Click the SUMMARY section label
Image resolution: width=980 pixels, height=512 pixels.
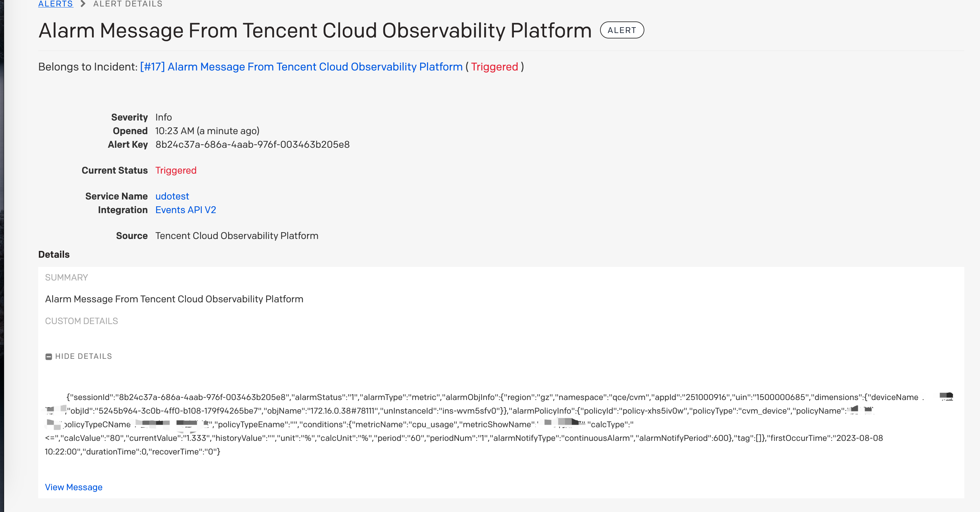click(x=66, y=277)
